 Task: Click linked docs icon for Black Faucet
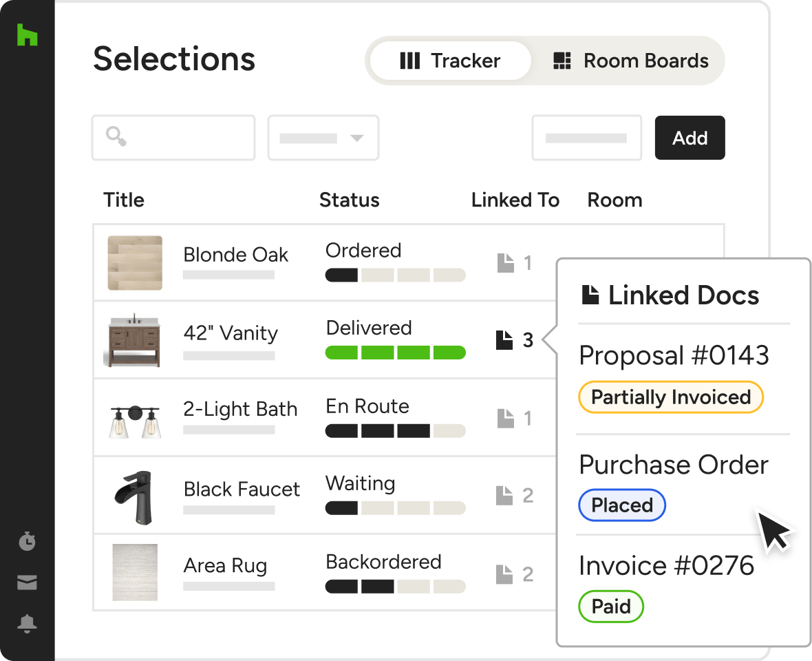pyautogui.click(x=506, y=495)
